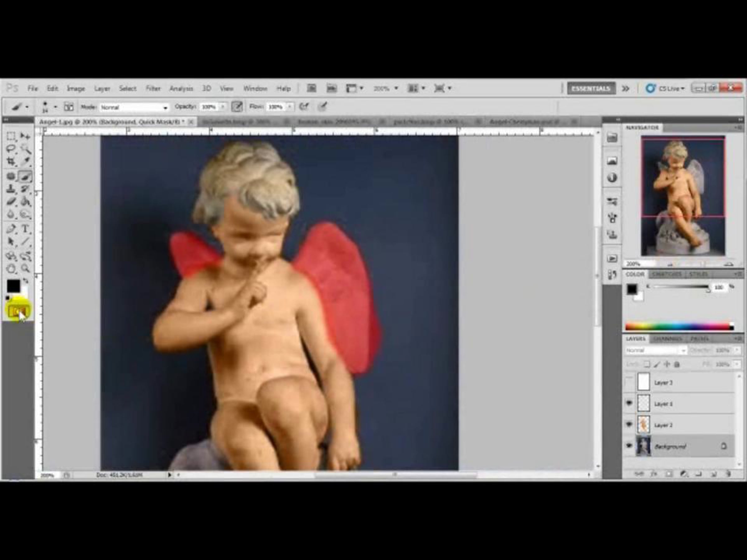Open brush Mode dropdown in options bar
Image resolution: width=747 pixels, height=560 pixels.
point(134,107)
